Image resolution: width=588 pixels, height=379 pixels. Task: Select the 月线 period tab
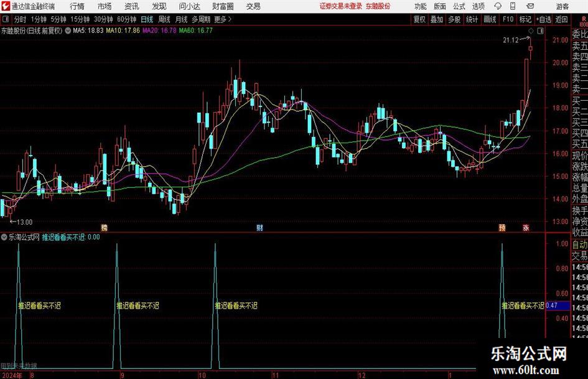coord(181,19)
